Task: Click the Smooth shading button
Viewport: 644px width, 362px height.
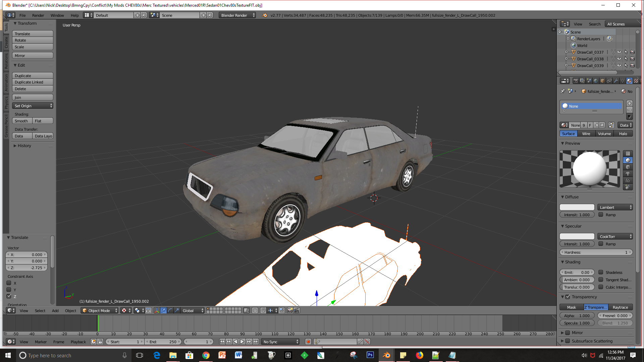Action: 22,121
